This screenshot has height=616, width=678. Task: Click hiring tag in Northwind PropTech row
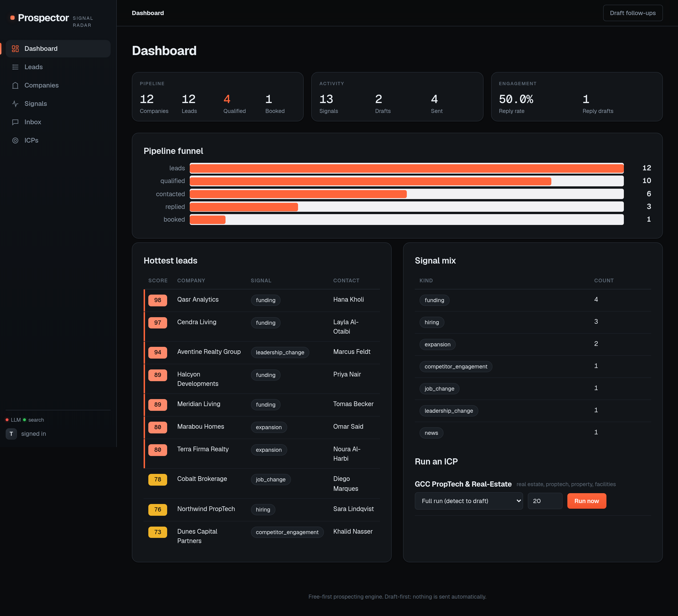(x=263, y=510)
